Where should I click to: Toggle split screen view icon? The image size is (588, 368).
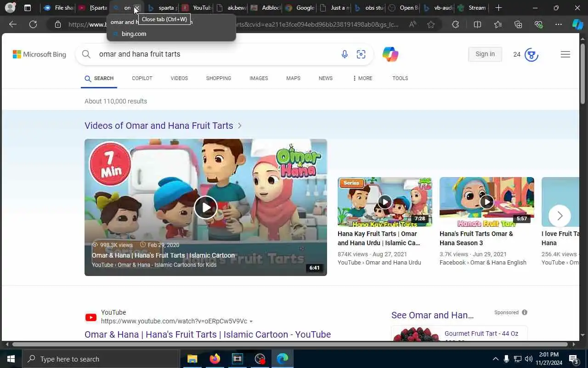[x=477, y=24]
